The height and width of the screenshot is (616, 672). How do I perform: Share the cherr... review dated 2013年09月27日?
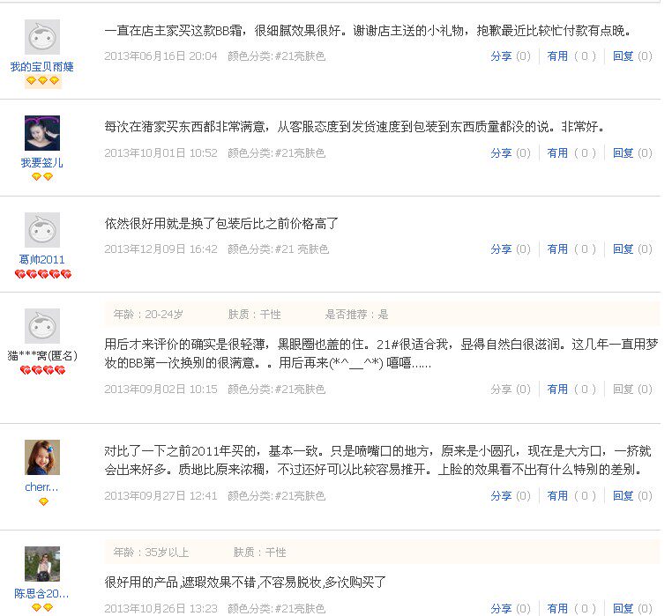pyautogui.click(x=501, y=495)
